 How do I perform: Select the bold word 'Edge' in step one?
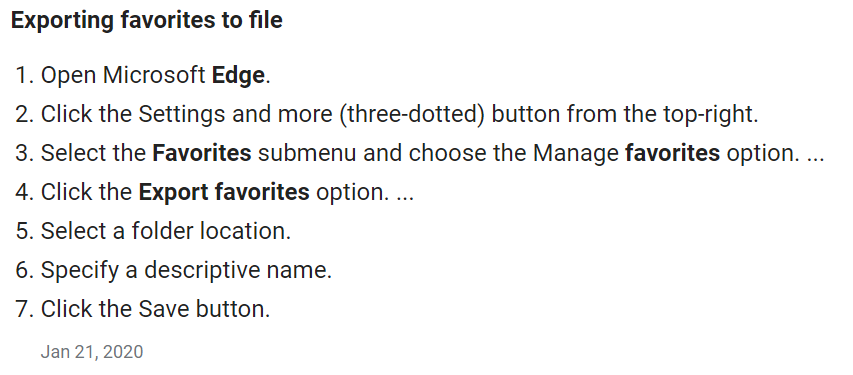(x=238, y=75)
